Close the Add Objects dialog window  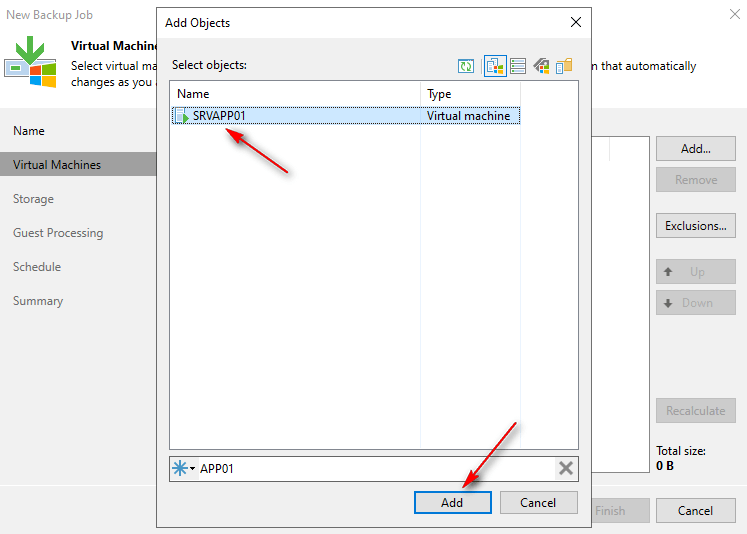575,22
